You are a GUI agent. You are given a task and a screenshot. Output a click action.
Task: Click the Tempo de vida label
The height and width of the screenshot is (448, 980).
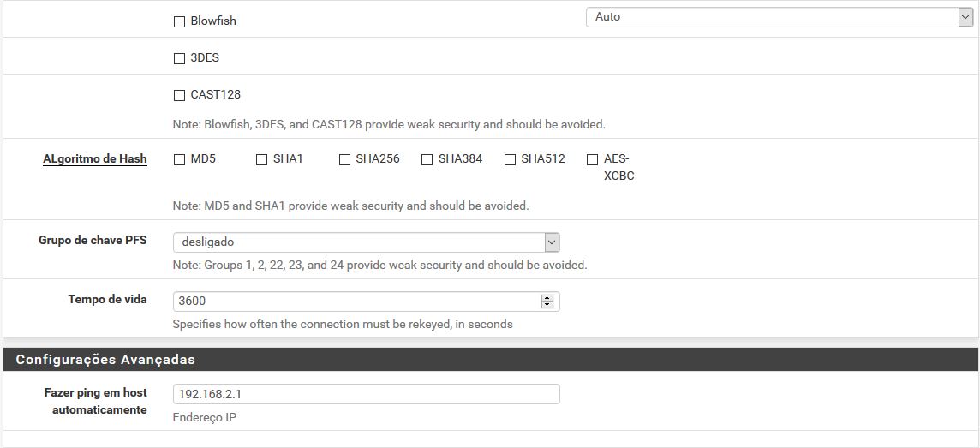pyautogui.click(x=107, y=300)
